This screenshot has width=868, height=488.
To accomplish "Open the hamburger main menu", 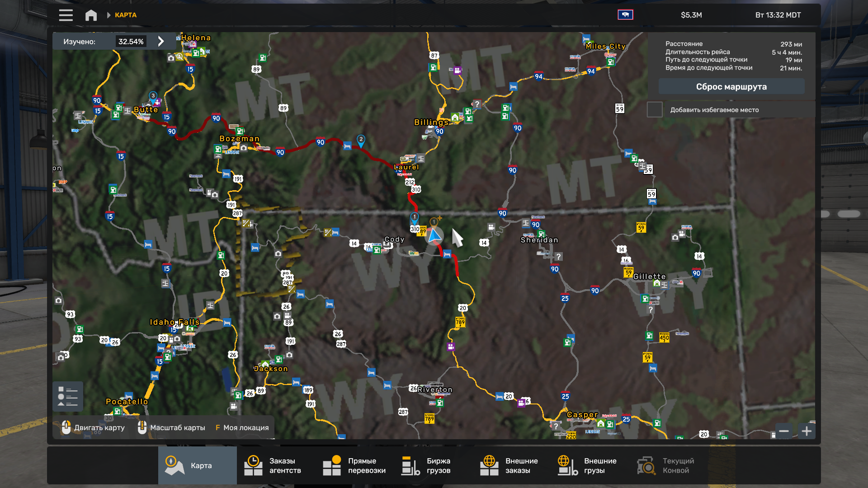I will coord(66,15).
